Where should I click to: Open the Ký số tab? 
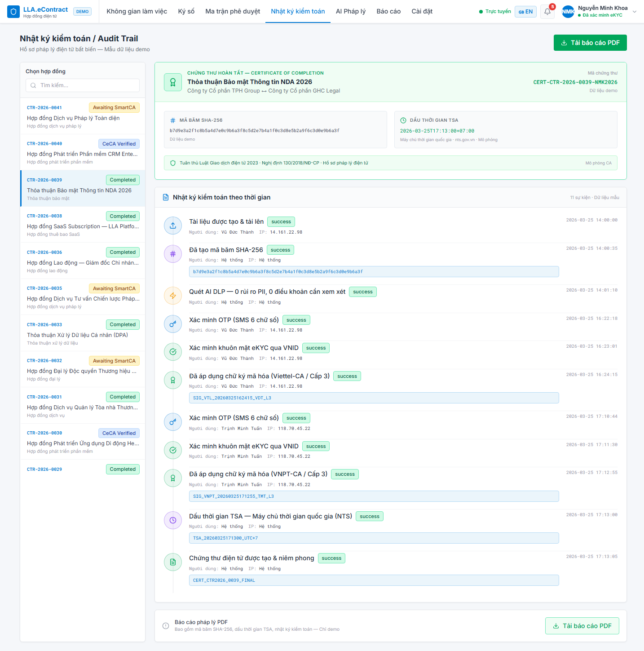tap(186, 11)
